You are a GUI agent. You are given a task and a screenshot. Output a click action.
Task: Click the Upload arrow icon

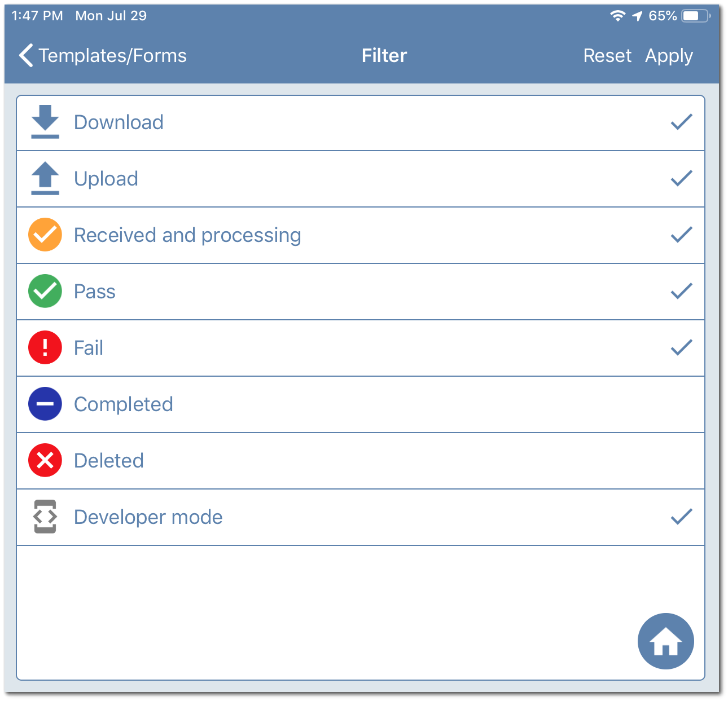[x=45, y=178]
